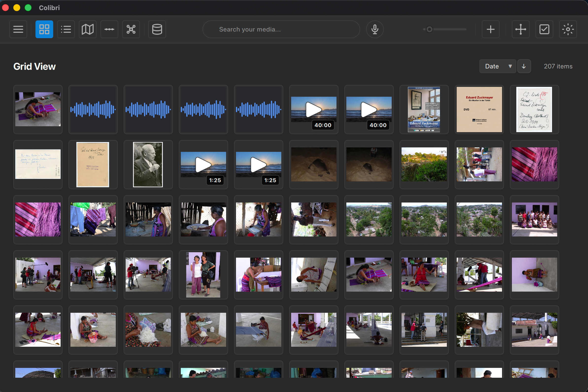Open the database view
This screenshot has width=588, height=392.
click(157, 29)
